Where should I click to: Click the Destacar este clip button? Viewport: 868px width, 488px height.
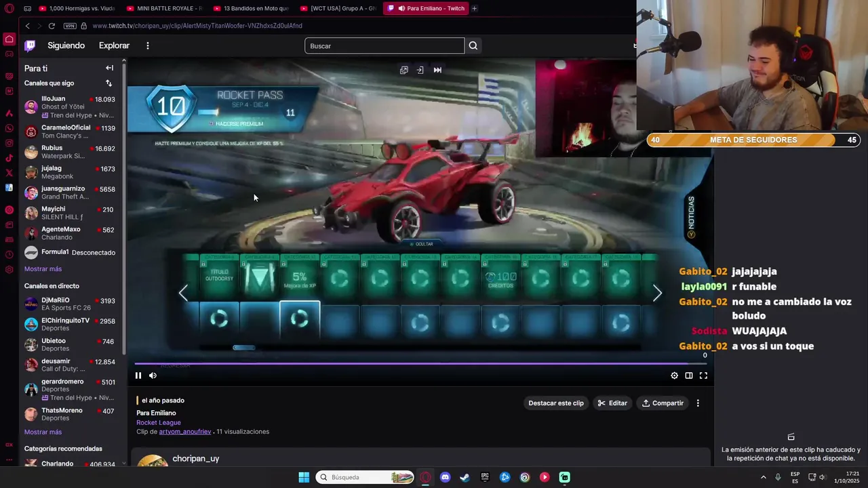point(556,403)
